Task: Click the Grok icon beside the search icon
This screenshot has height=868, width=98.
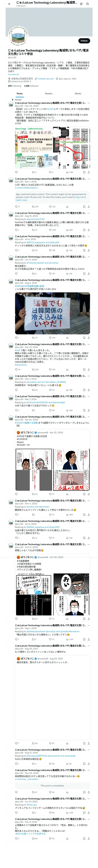Action: (81, 4)
